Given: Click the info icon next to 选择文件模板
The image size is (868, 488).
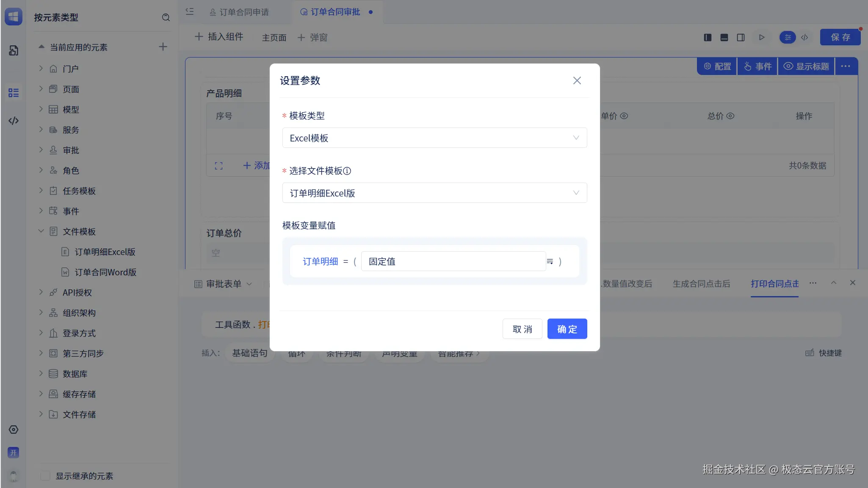Looking at the screenshot, I should pyautogui.click(x=347, y=171).
